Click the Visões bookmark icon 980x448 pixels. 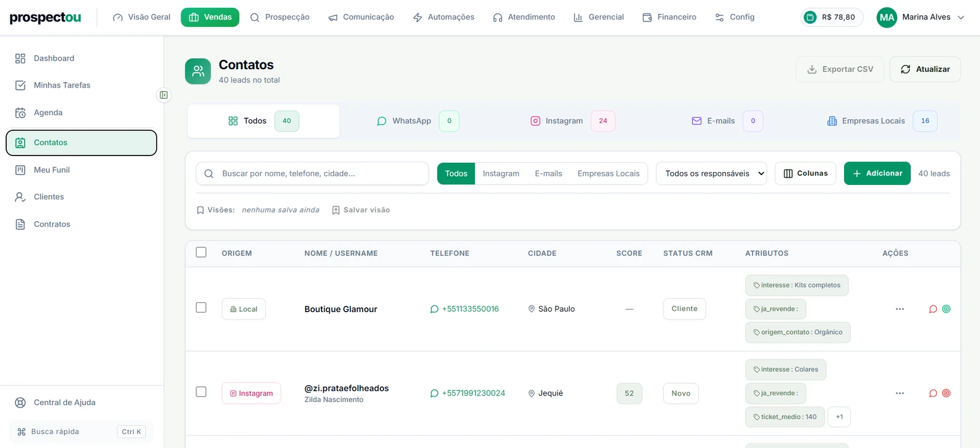click(x=200, y=210)
